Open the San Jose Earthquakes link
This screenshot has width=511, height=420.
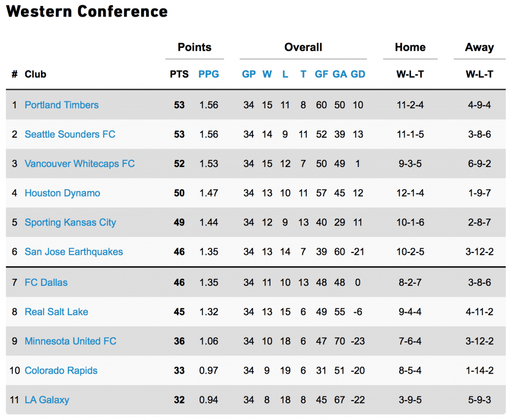tap(74, 251)
